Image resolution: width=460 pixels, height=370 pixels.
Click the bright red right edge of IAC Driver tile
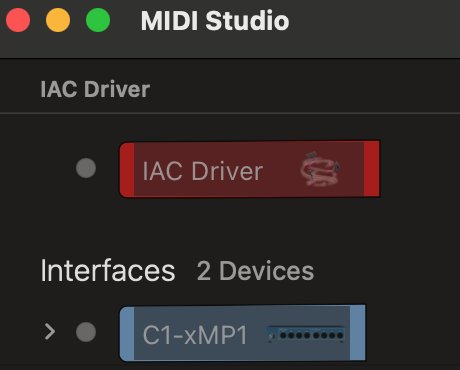tap(372, 169)
